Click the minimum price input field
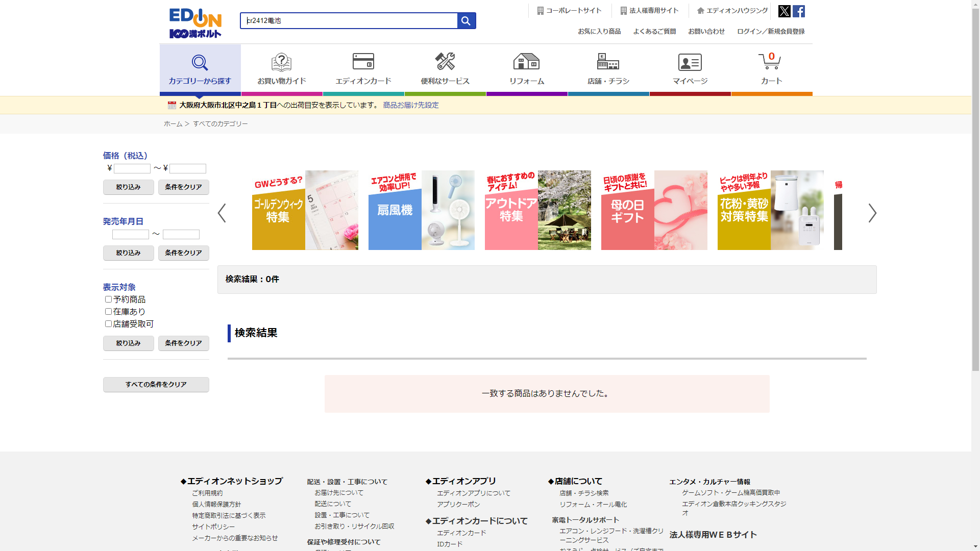The width and height of the screenshot is (980, 551). tap(132, 169)
